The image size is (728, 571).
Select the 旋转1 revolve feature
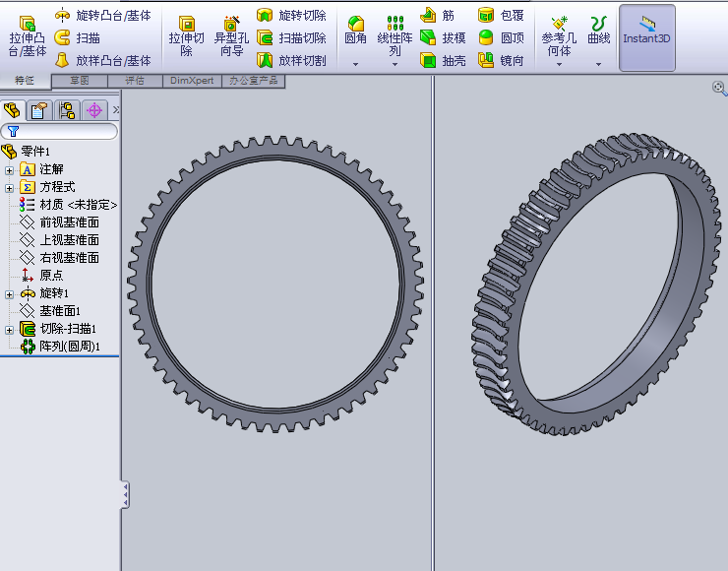tap(44, 293)
